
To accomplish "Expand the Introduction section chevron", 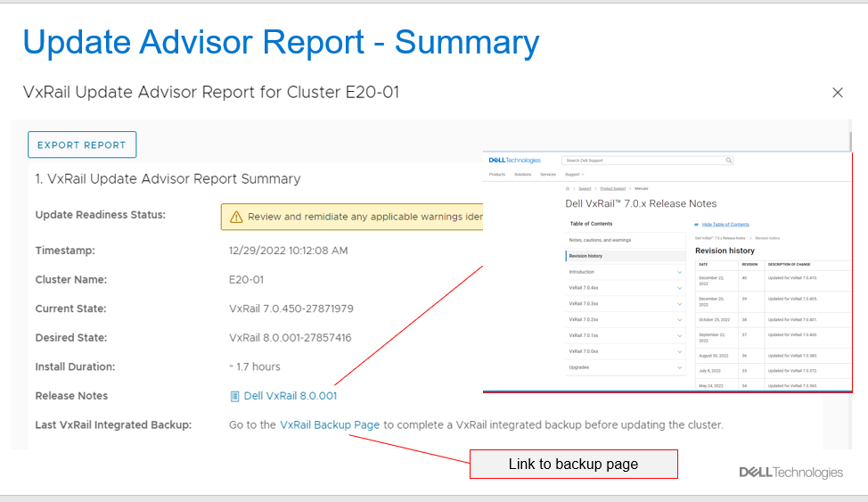I will [680, 272].
